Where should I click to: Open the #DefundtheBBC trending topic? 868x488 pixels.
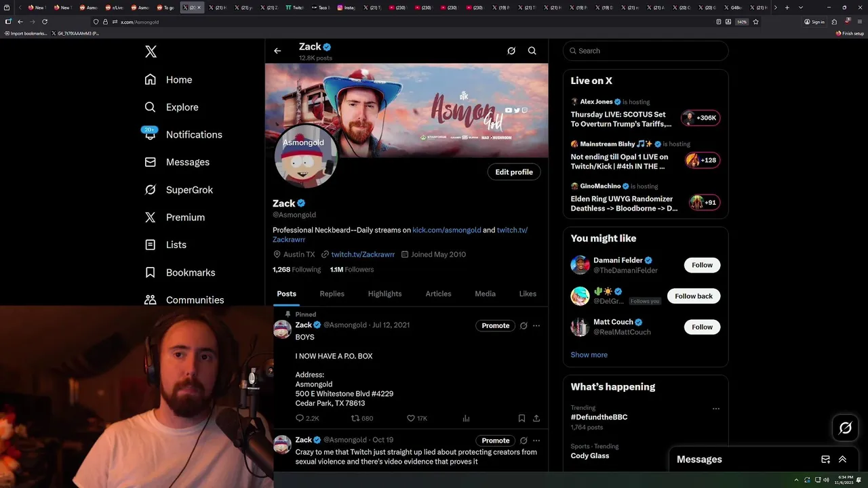pyautogui.click(x=599, y=418)
